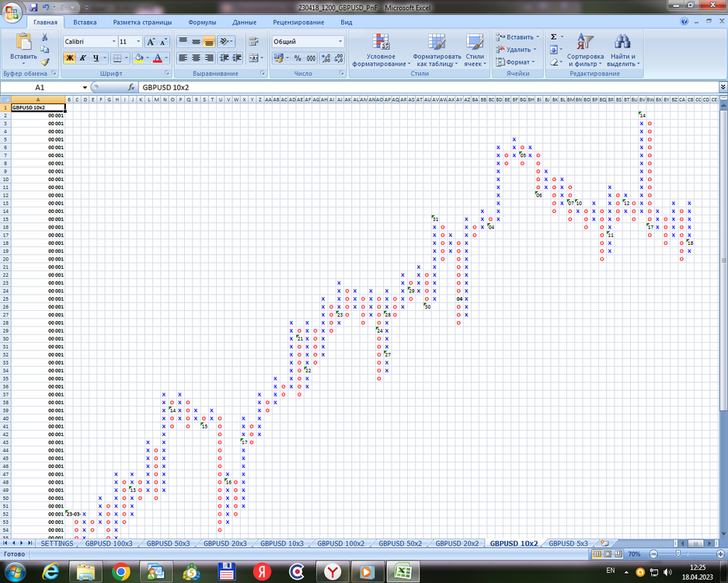Click Save icon in Quick Access Toolbar
This screenshot has width=728, height=583.
33,8
